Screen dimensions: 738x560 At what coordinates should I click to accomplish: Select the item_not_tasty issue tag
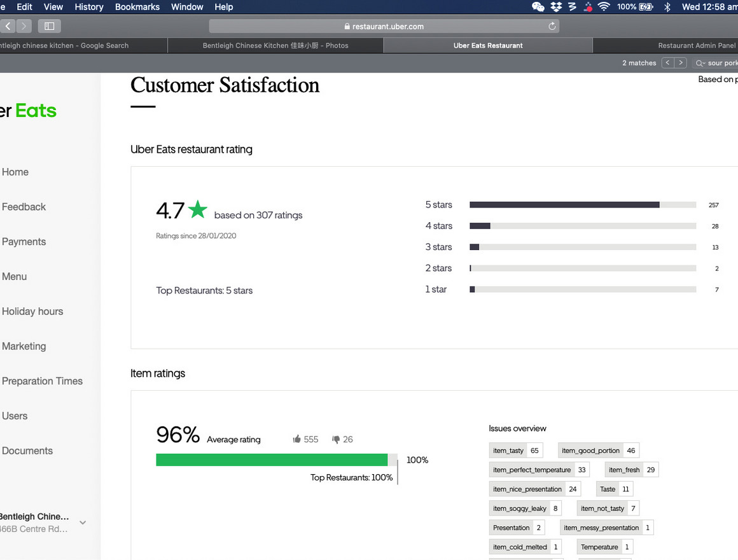pyautogui.click(x=608, y=508)
